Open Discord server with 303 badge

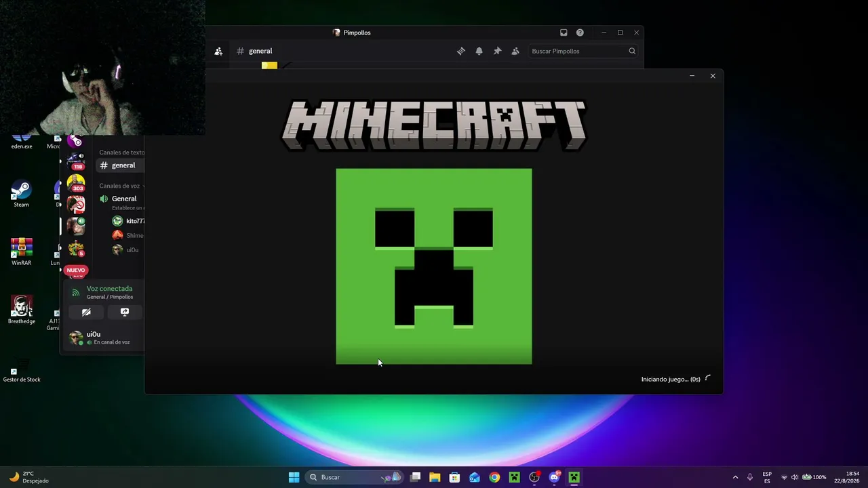coord(76,183)
